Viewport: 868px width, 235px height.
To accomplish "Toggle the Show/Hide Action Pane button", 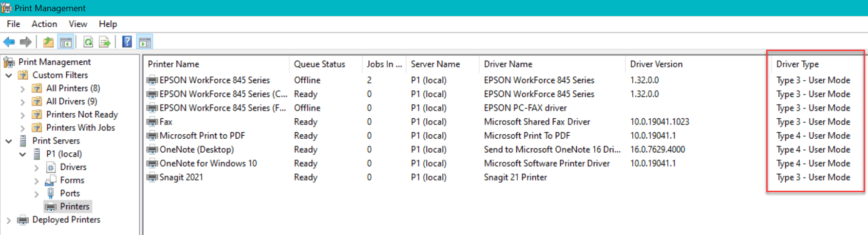I will click(x=145, y=42).
